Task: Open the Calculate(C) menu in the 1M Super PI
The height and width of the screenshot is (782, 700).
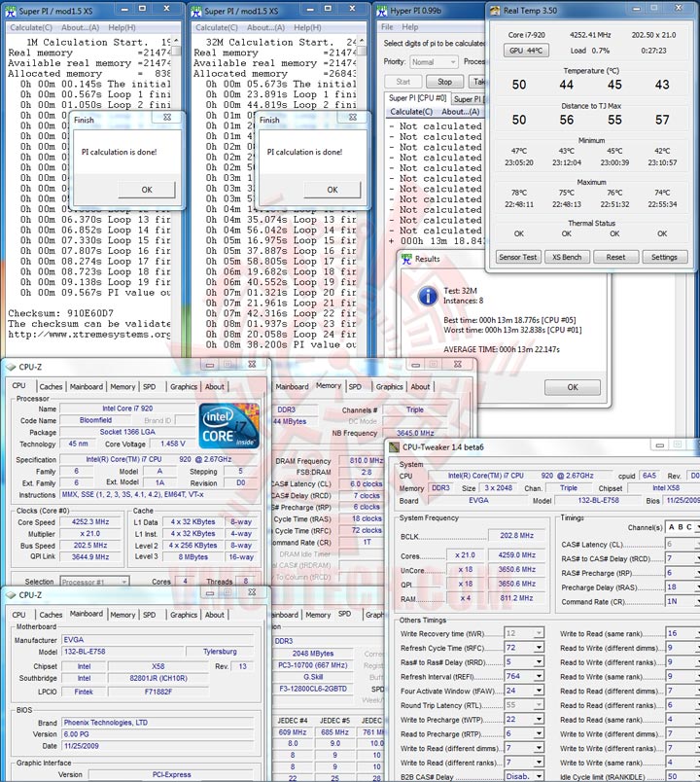Action: pos(31,28)
